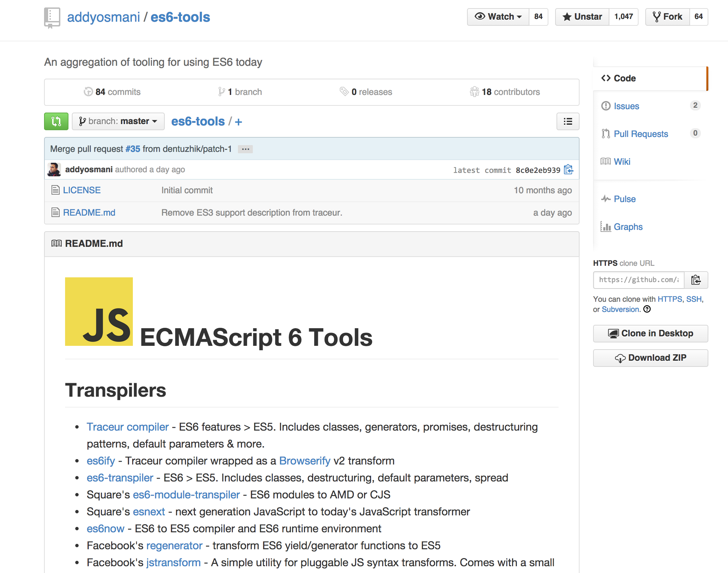Switch the clone URL to HTTPS
Screen dimensions: 728x573
click(670, 299)
